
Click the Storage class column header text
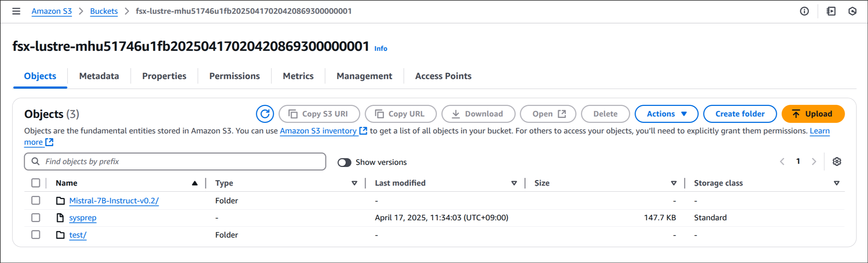718,183
